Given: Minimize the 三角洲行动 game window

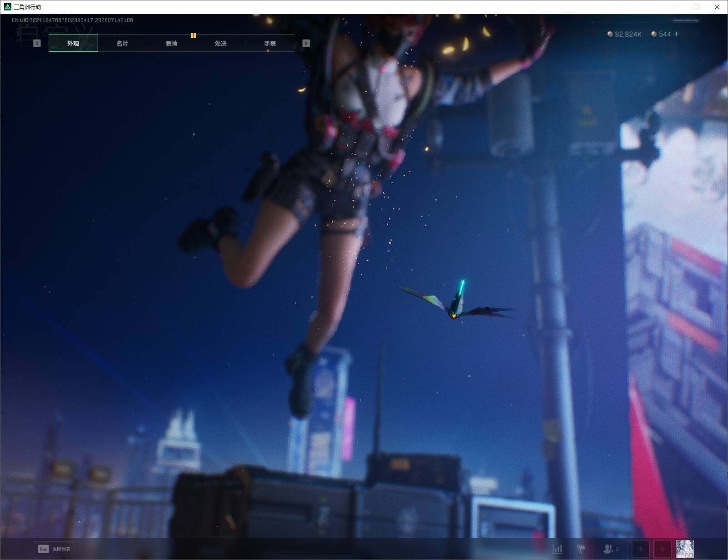Looking at the screenshot, I should pos(675,7).
